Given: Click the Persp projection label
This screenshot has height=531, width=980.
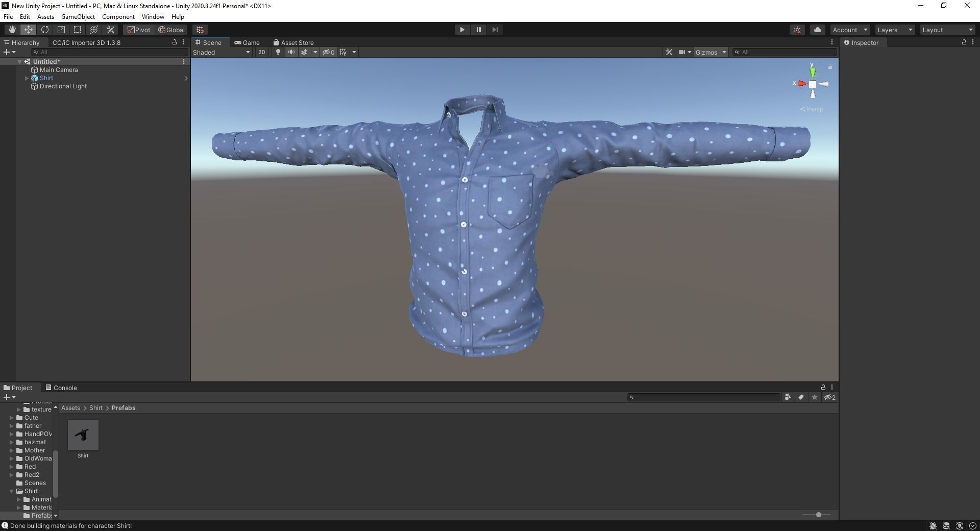Looking at the screenshot, I should pos(812,109).
